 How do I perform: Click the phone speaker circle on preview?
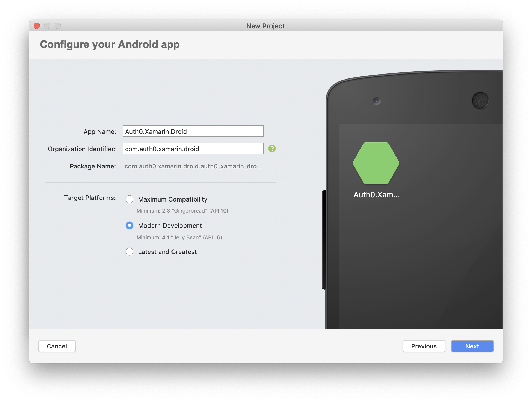point(480,100)
